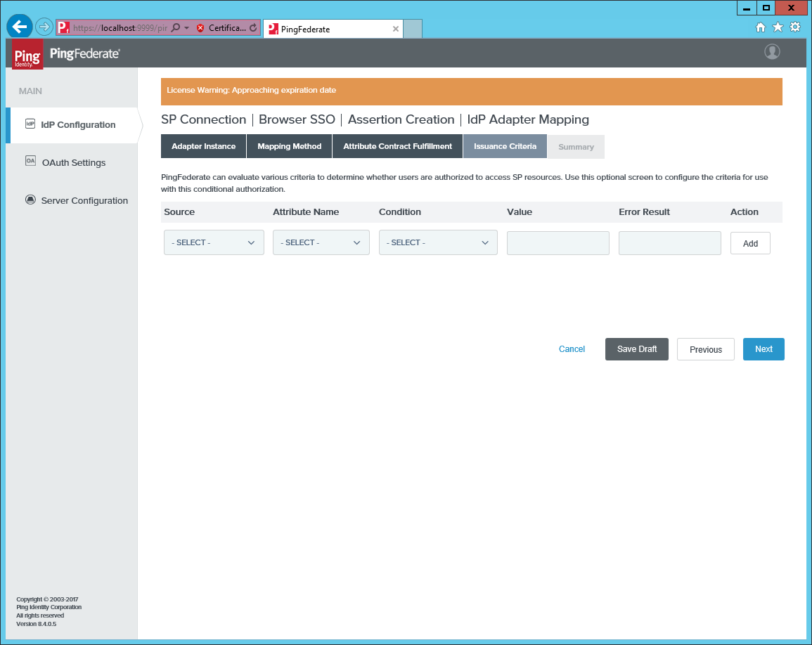Viewport: 812px width, 645px height.
Task: Click the License Warning banner
Action: [x=472, y=91]
